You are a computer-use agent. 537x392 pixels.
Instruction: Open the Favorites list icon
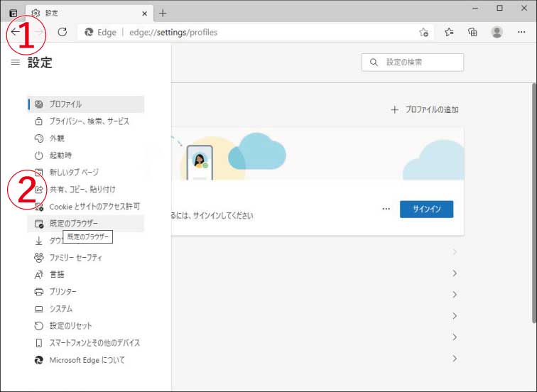tap(449, 32)
